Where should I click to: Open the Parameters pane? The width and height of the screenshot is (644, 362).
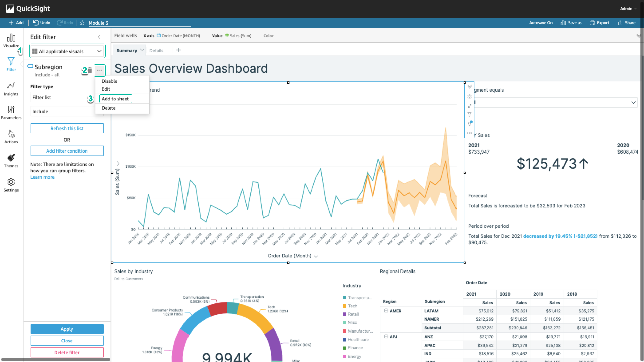pos(11,113)
